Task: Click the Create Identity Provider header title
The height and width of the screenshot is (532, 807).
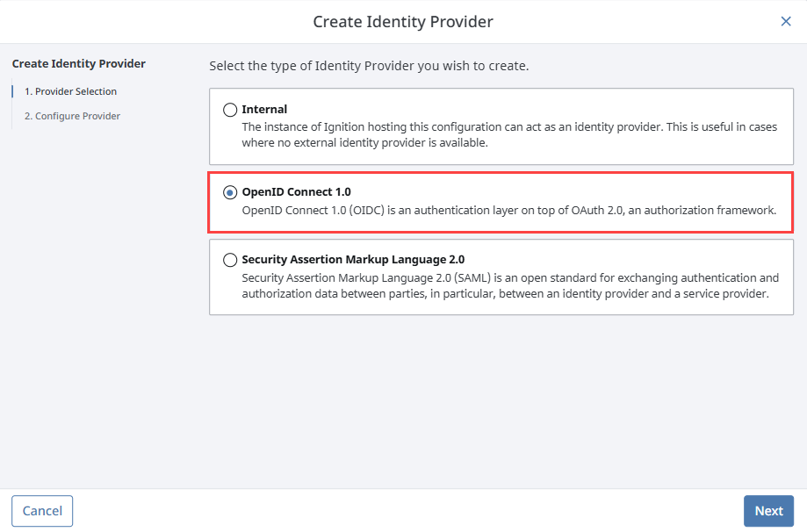Action: [x=403, y=22]
